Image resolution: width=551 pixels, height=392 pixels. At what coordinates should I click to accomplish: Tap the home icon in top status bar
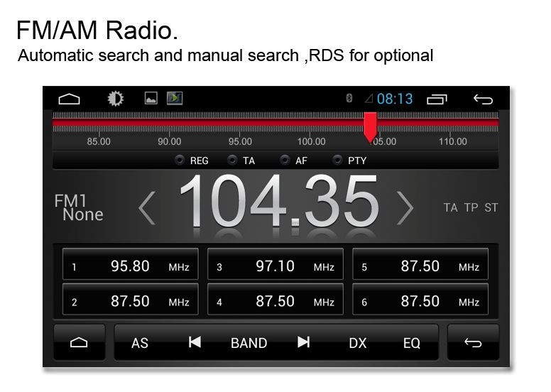click(69, 99)
